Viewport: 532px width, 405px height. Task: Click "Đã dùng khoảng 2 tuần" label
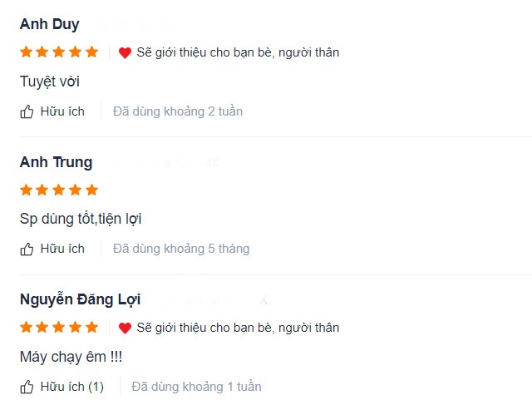pyautogui.click(x=178, y=111)
